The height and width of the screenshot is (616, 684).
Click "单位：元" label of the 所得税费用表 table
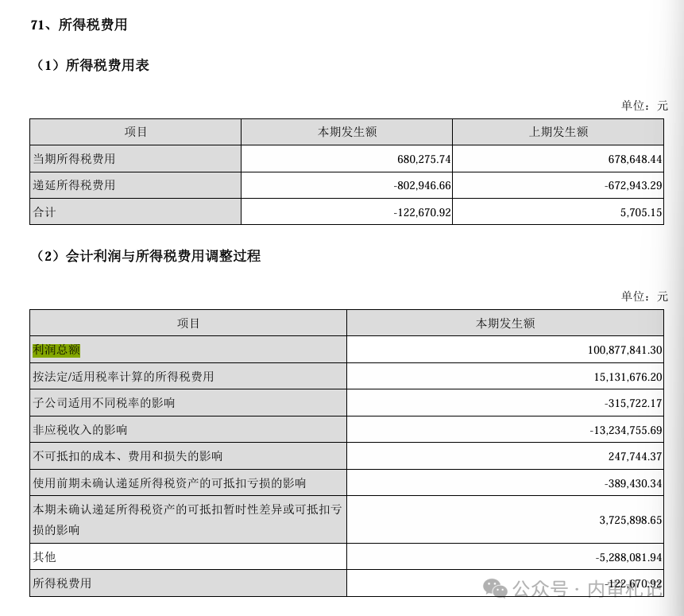[x=644, y=106]
